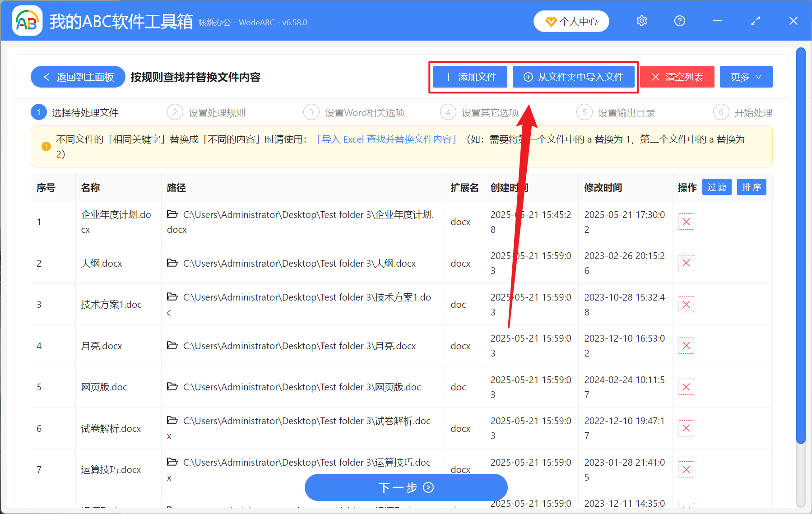Click the folder icon next to 大纲.docx path
This screenshot has width=812, height=514.
(x=172, y=263)
